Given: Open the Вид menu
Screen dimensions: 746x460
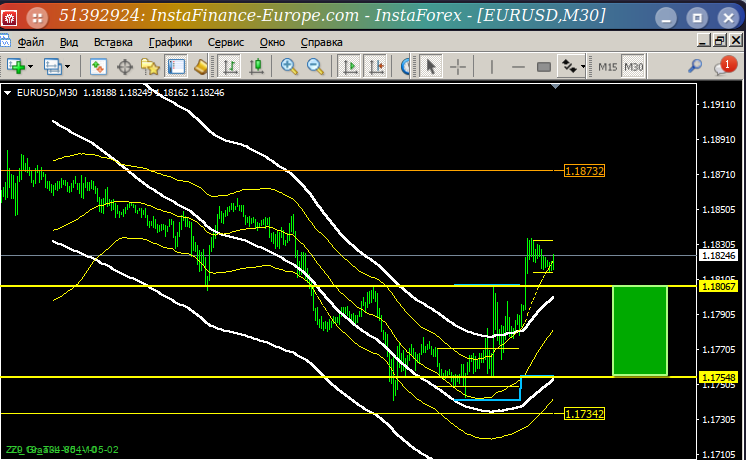Looking at the screenshot, I should [69, 42].
